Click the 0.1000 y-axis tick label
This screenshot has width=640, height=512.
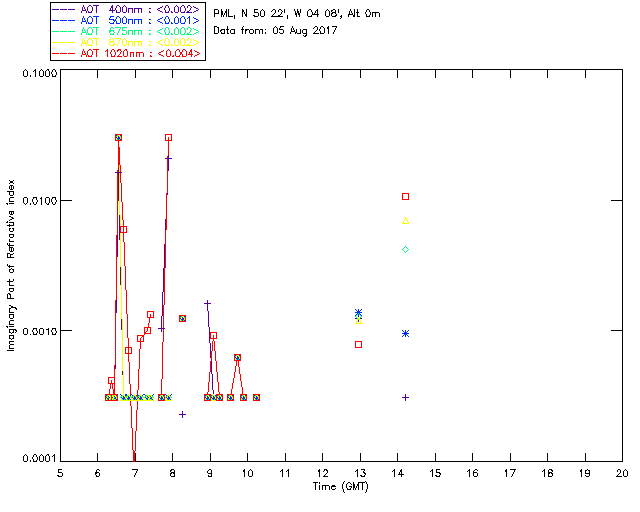[40, 73]
